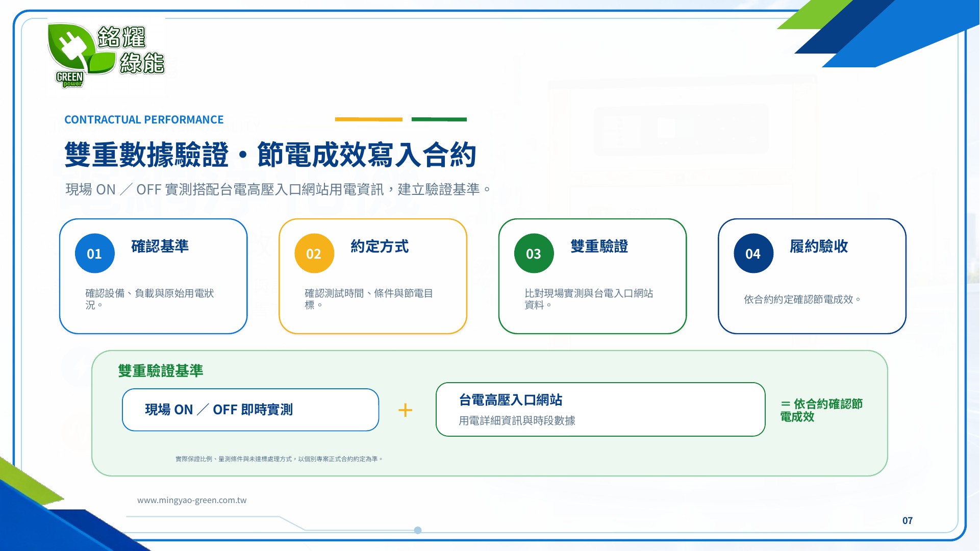
Task: Click the 雙重驗證基準 section heading
Action: pos(161,371)
